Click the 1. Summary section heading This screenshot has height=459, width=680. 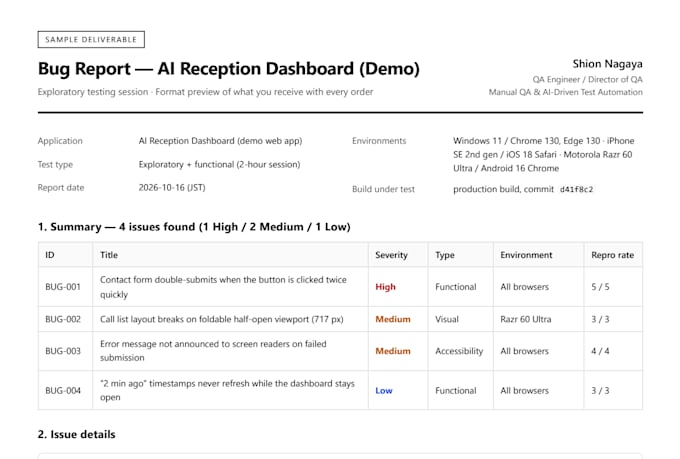pyautogui.click(x=194, y=227)
